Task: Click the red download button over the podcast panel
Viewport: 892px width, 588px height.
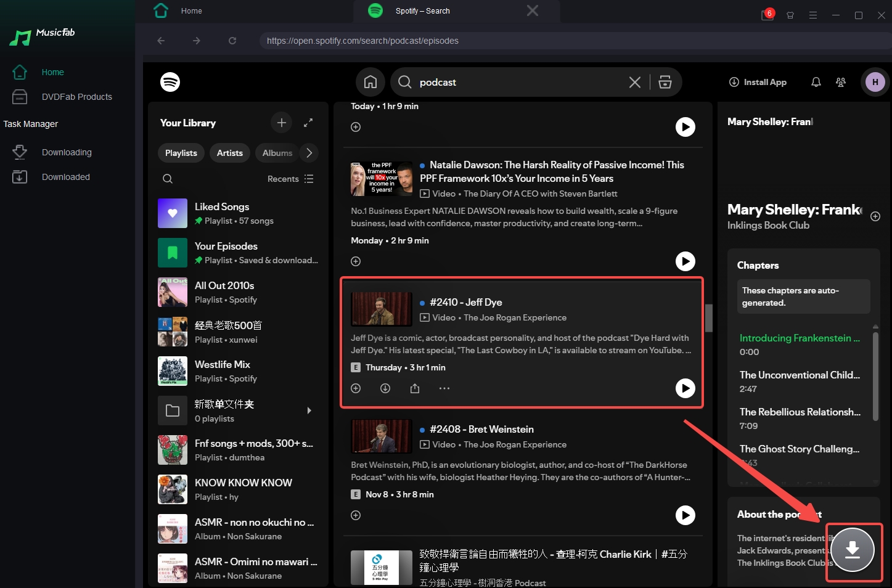Action: click(x=854, y=550)
